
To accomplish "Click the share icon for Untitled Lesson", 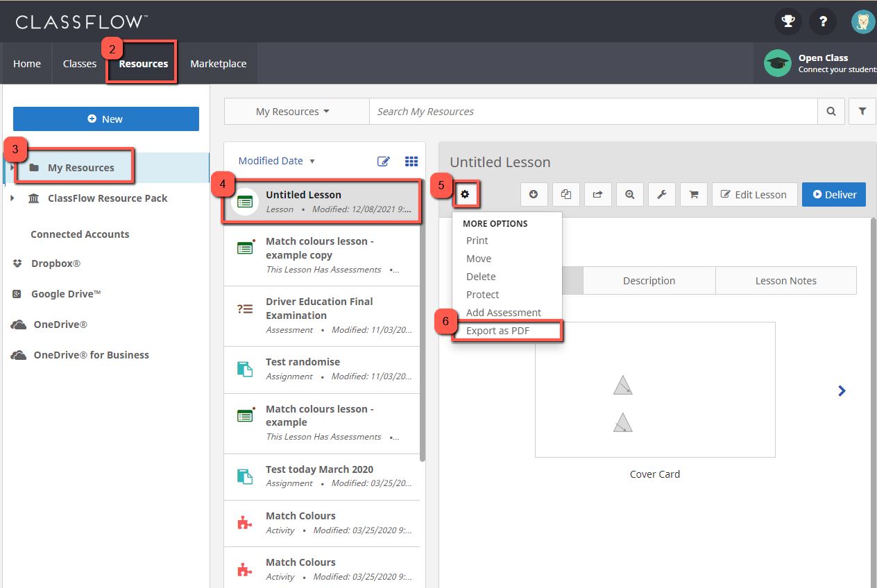I will click(x=597, y=194).
